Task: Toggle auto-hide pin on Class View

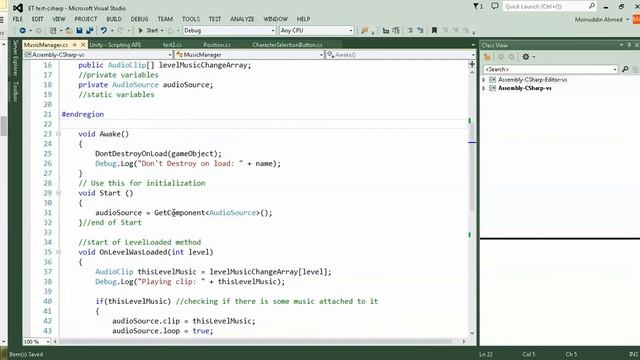Action: click(629, 45)
